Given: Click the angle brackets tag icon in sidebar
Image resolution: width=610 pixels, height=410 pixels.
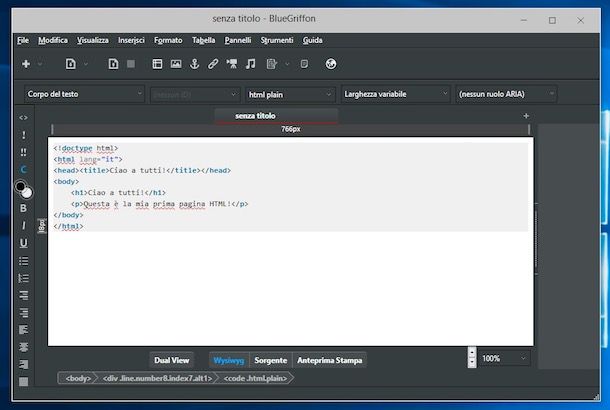Looking at the screenshot, I should tap(23, 117).
